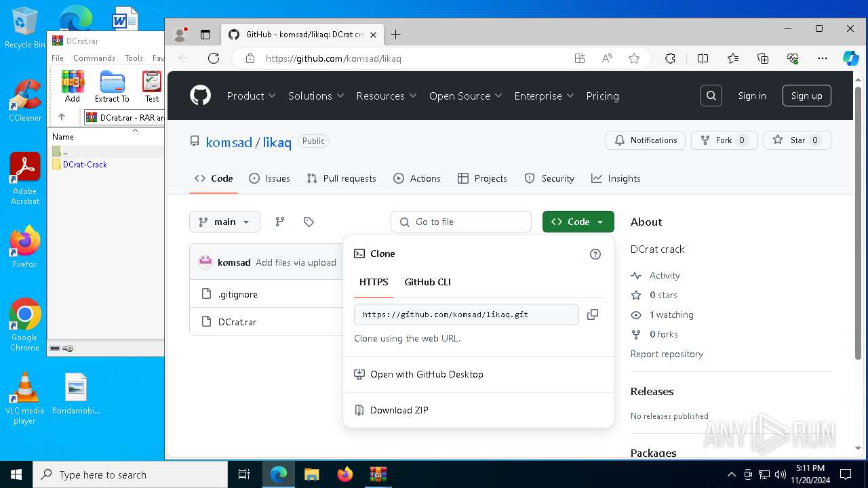The image size is (868, 488).
Task: Open main branch selector dropdown
Action: [224, 222]
